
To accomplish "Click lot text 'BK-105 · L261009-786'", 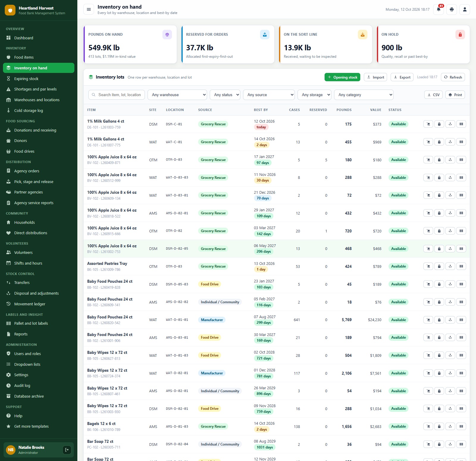I will pos(104,270).
